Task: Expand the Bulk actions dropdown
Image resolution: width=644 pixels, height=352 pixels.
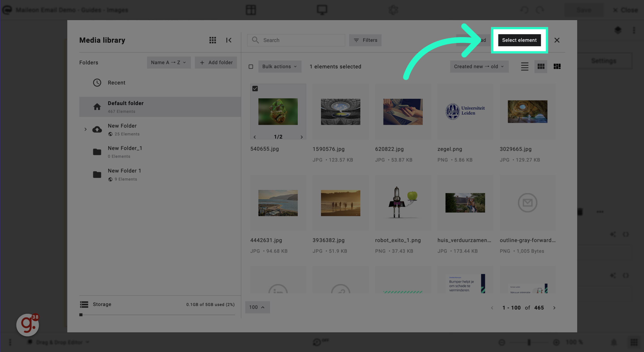Action: coord(280,66)
